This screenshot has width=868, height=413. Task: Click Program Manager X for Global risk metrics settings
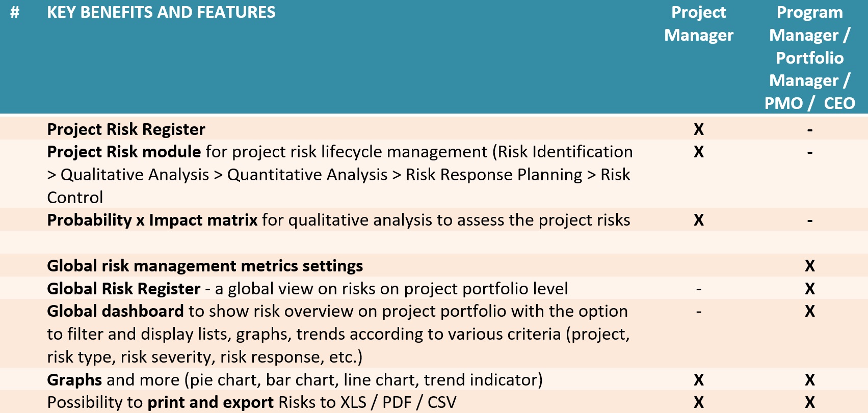(809, 266)
